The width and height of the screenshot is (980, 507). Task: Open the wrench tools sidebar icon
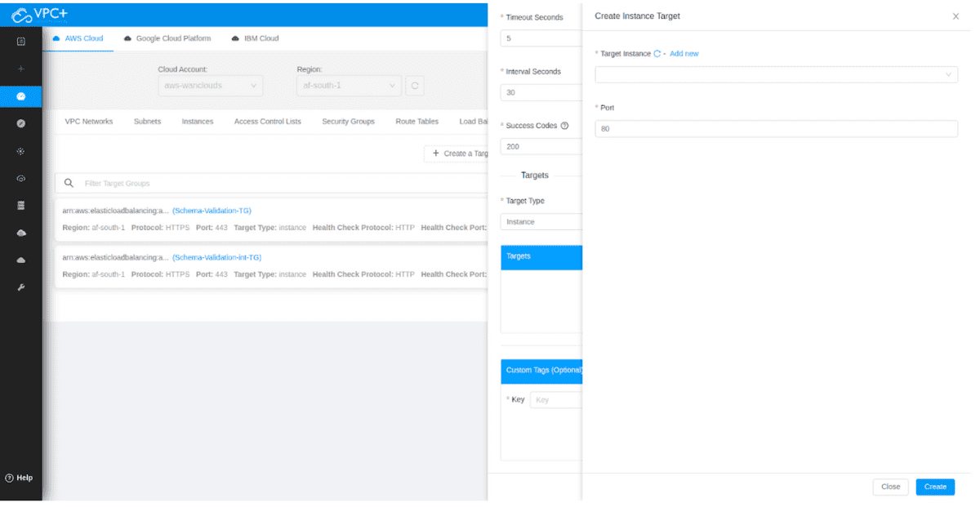(x=21, y=287)
